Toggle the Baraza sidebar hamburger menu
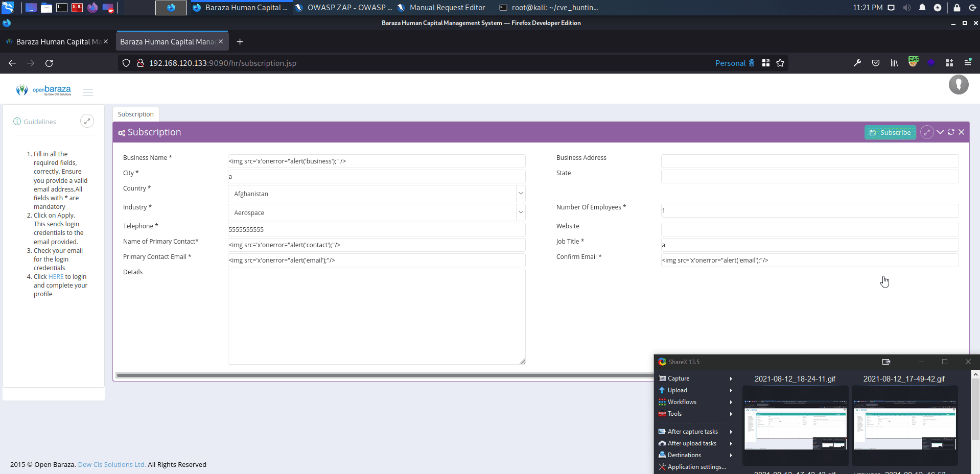Image resolution: width=980 pixels, height=474 pixels. pyautogui.click(x=88, y=92)
